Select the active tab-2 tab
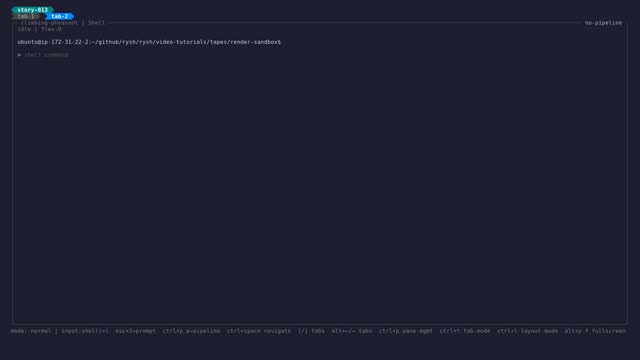Screen dimensions: 640x360 coord(60,16)
